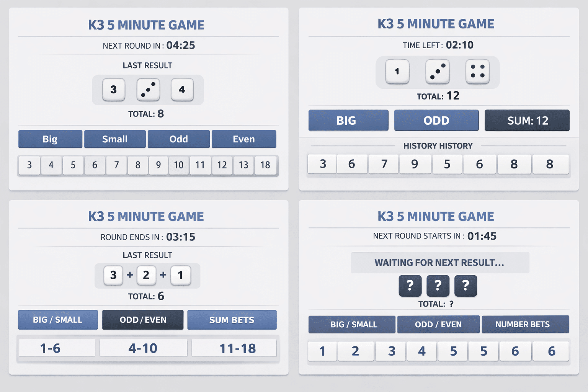Click the dice showing 1 in top right panel
The height and width of the screenshot is (392, 588).
click(x=397, y=72)
